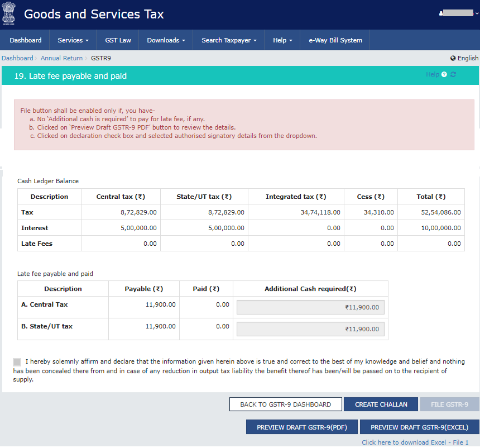Preview draft GSTR-9 as Excel
480x448 pixels.
point(419,427)
